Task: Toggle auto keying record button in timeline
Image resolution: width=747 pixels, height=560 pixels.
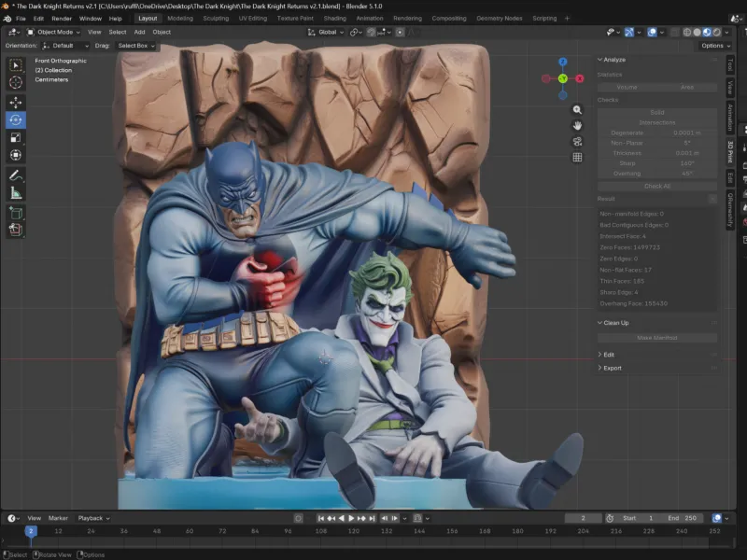Action: pyautogui.click(x=298, y=518)
